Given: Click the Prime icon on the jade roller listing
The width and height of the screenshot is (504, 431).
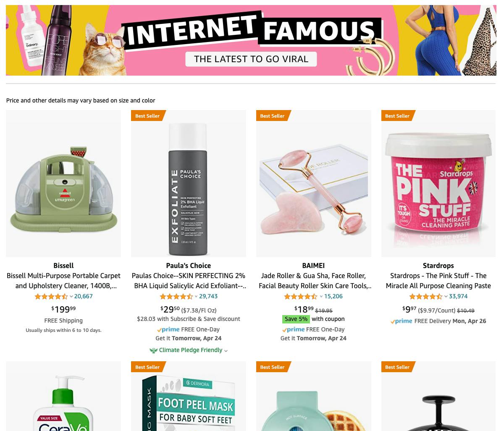Looking at the screenshot, I should 293,330.
